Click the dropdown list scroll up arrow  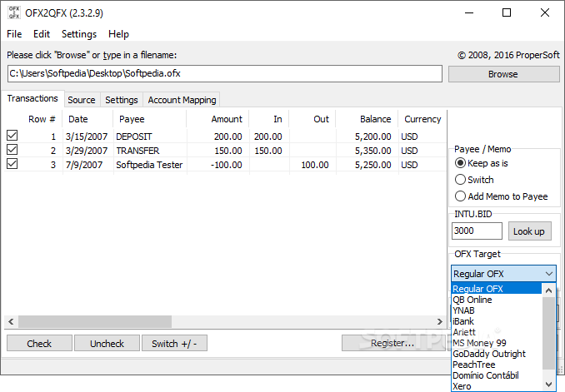coord(549,290)
